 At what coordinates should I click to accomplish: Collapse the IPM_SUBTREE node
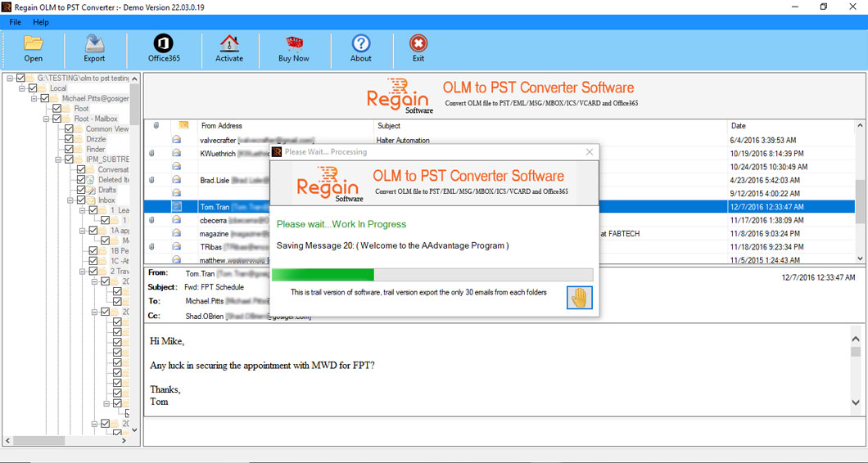(58, 160)
